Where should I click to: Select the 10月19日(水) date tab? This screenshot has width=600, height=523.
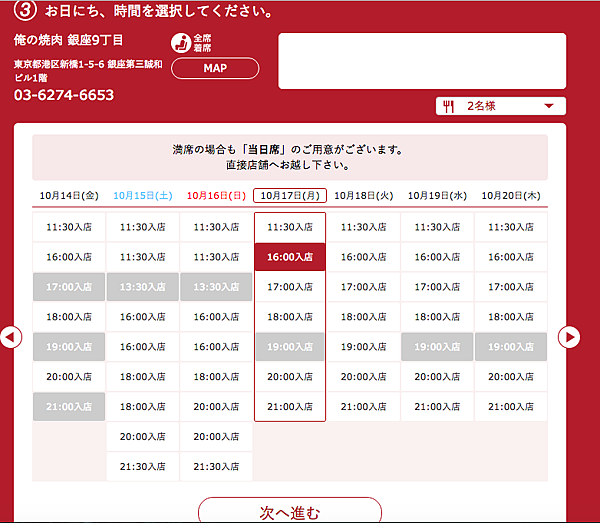437,196
